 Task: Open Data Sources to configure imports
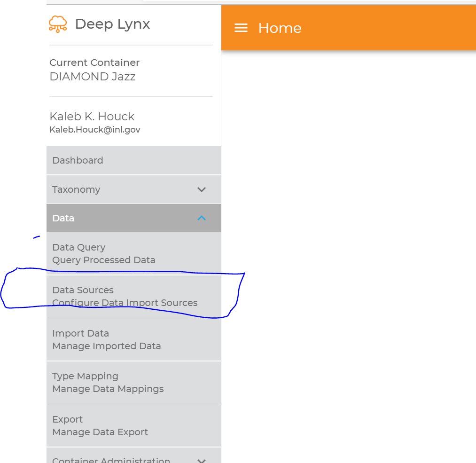tap(83, 290)
